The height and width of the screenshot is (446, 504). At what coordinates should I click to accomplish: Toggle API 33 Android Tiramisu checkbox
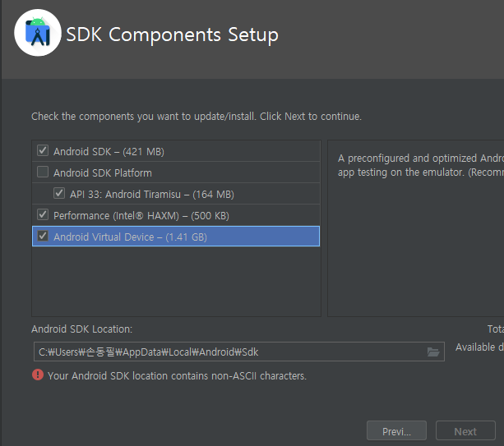[59, 193]
